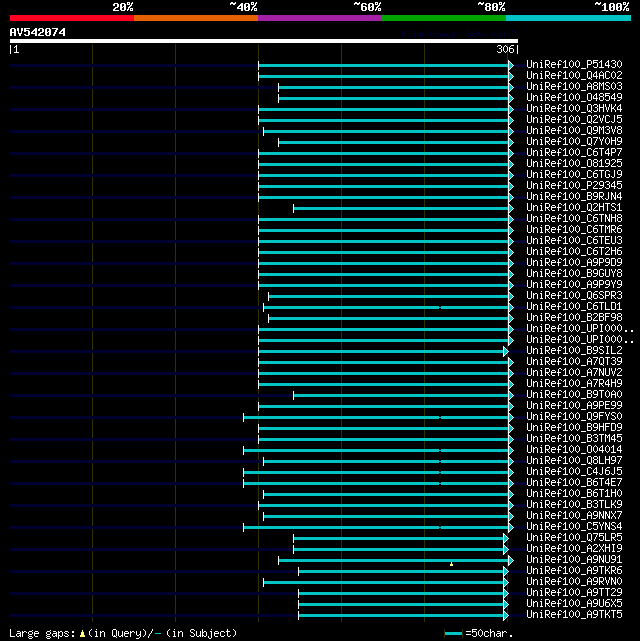Screen dimensions: 640x641
Task: Click the UniRef100_B6T1H0 subject name
Action: tap(574, 494)
